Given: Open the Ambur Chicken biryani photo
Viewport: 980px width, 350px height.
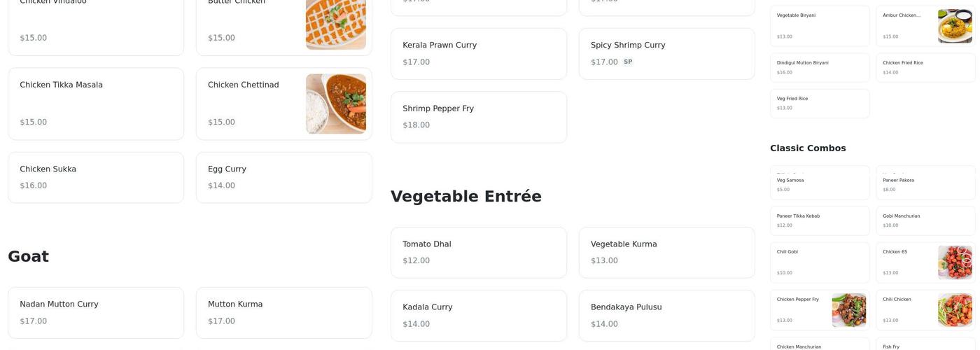Looking at the screenshot, I should [x=955, y=26].
